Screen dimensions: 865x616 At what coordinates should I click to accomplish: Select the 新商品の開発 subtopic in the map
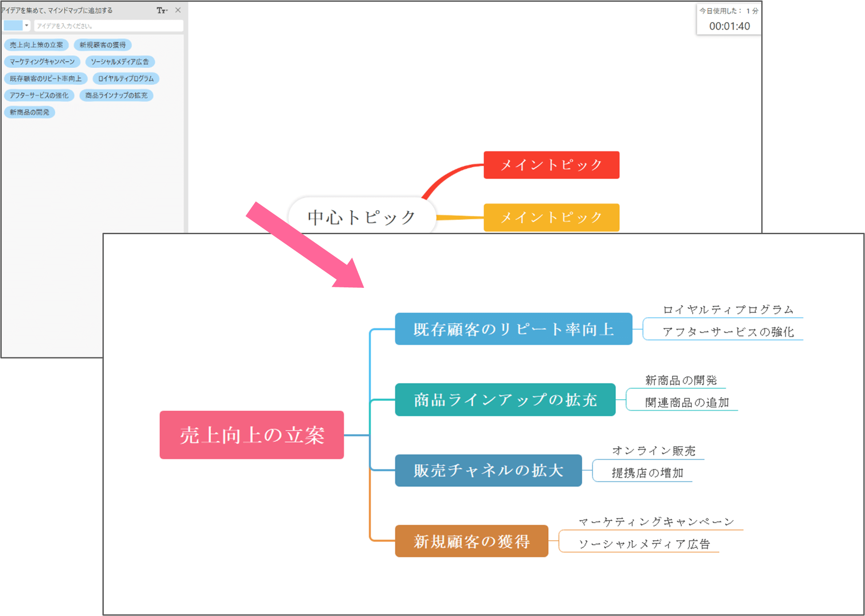[x=681, y=380]
